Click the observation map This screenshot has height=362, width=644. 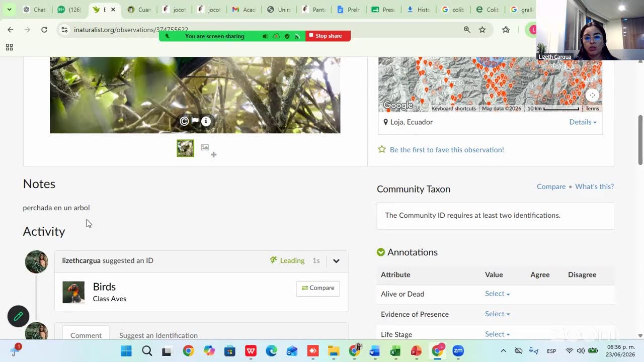(490, 84)
